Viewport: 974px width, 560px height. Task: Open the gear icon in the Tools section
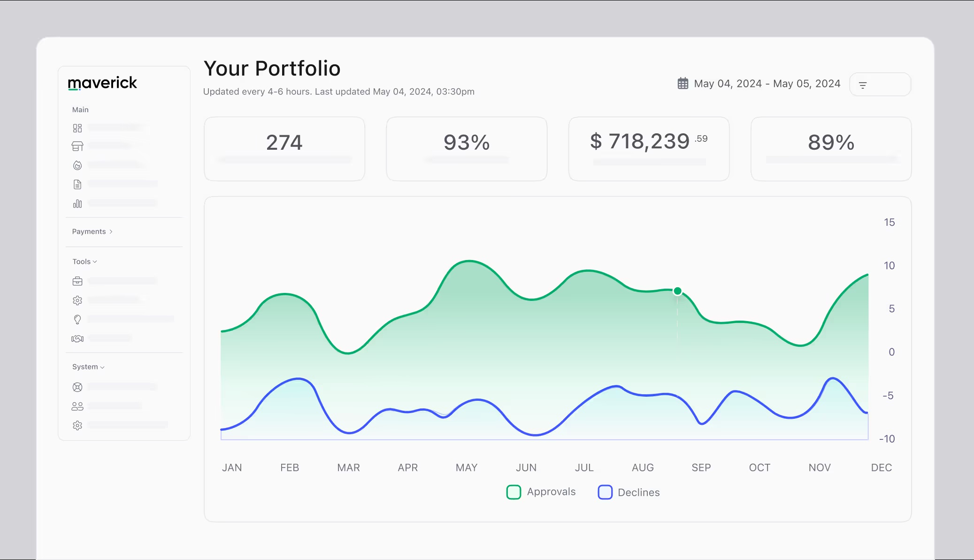[77, 300]
